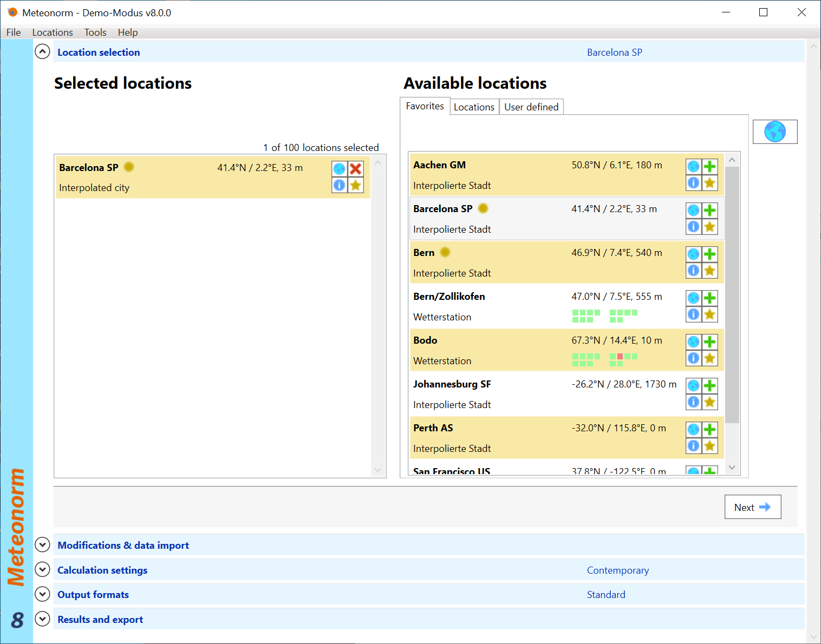This screenshot has height=644, width=821.
Task: Toggle favorite star for Perth AS
Action: tap(709, 446)
